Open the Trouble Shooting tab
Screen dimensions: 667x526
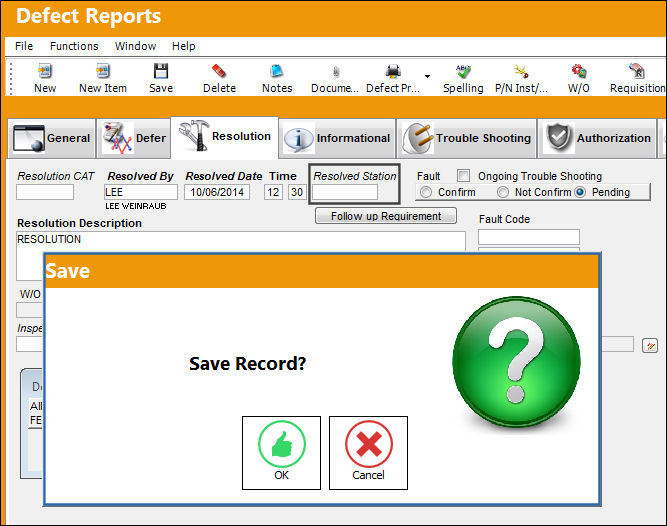tap(467, 138)
